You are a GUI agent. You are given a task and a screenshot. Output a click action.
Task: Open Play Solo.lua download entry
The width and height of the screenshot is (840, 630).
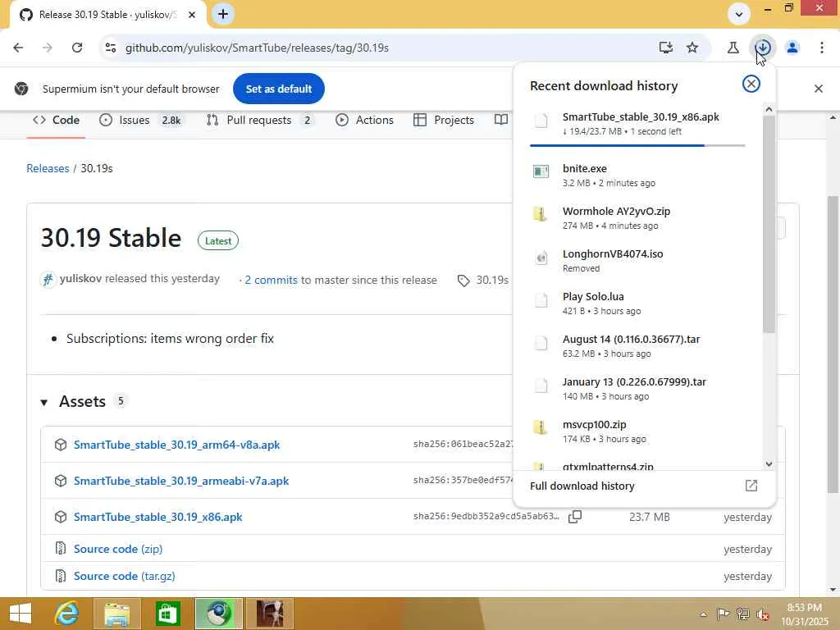637,304
